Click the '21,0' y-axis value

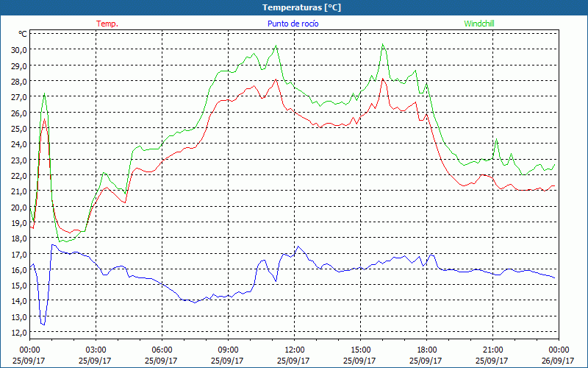pos(20,191)
